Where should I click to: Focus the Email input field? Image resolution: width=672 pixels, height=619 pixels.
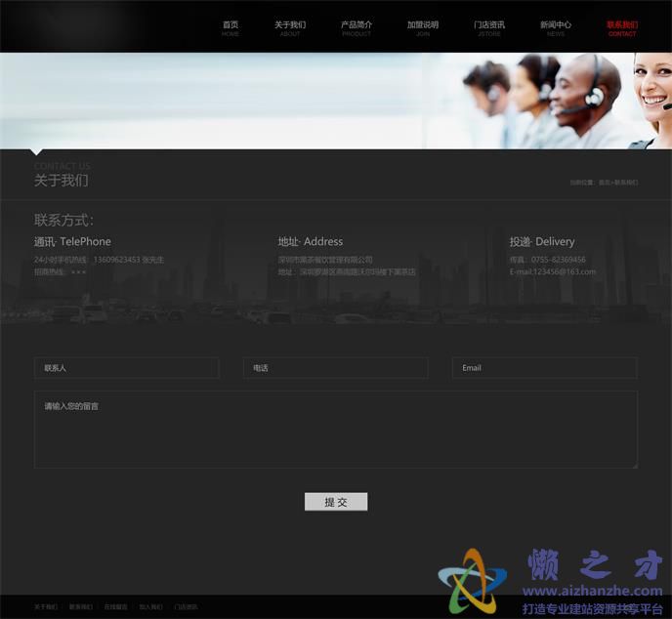pyautogui.click(x=544, y=368)
